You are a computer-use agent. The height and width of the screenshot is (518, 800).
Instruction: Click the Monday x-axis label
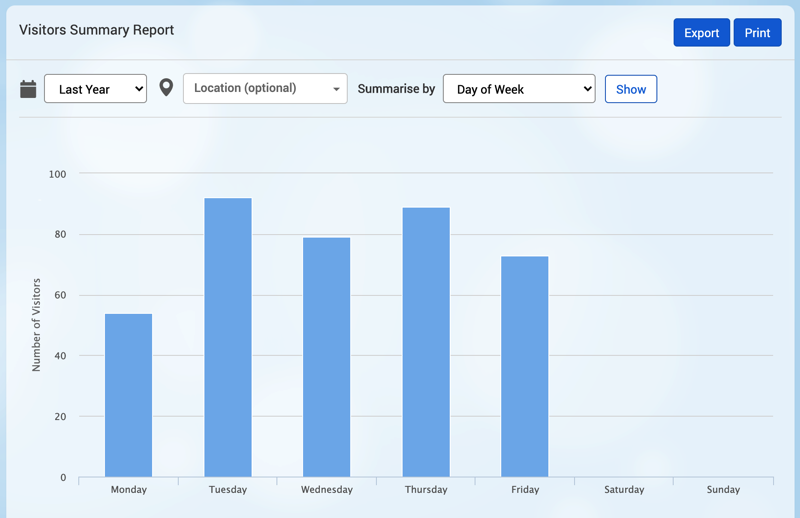128,490
